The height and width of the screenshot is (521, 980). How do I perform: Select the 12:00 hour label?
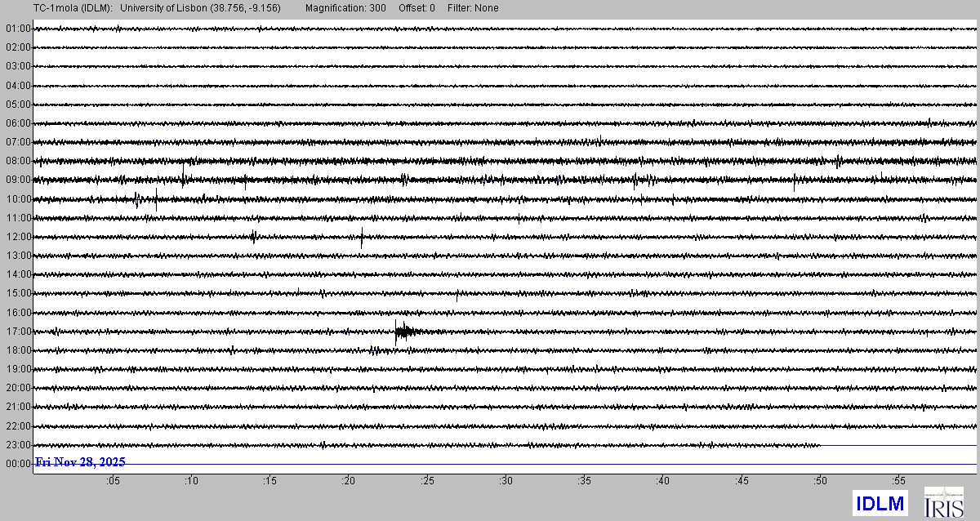point(18,237)
